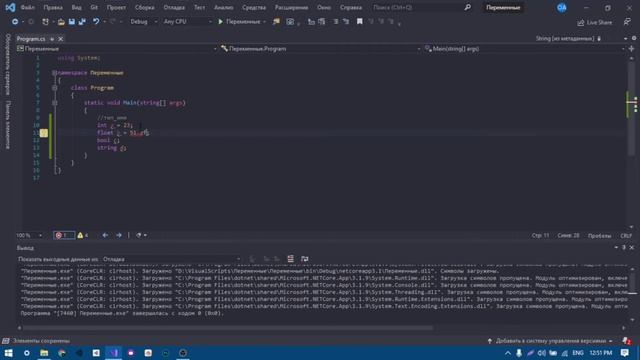Image resolution: width=640 pixels, height=360 pixels.
Task: Click the toolbar icon with a camera-like symbol
Action: pos(290,22)
